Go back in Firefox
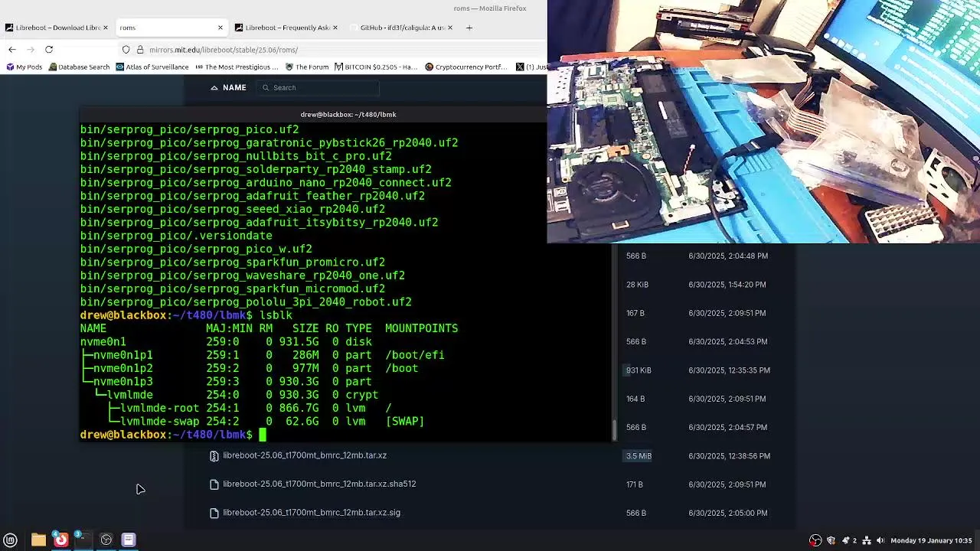 [12, 50]
